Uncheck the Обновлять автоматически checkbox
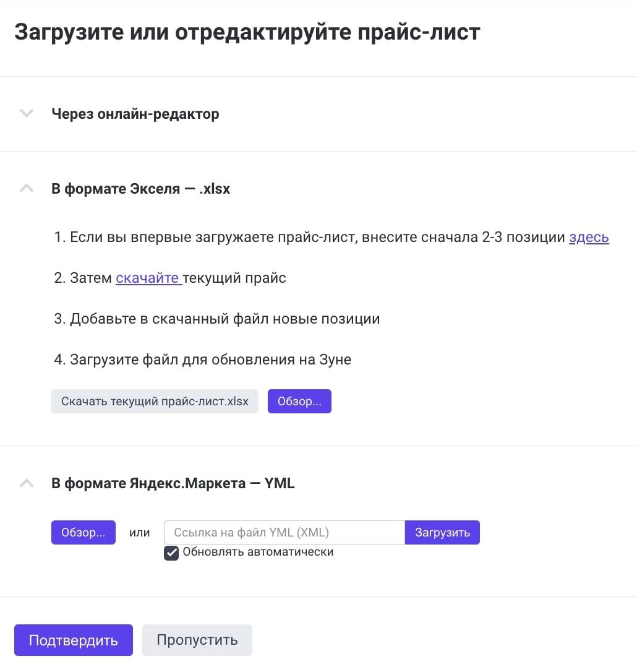Viewport: 637px width, 672px height. [171, 553]
